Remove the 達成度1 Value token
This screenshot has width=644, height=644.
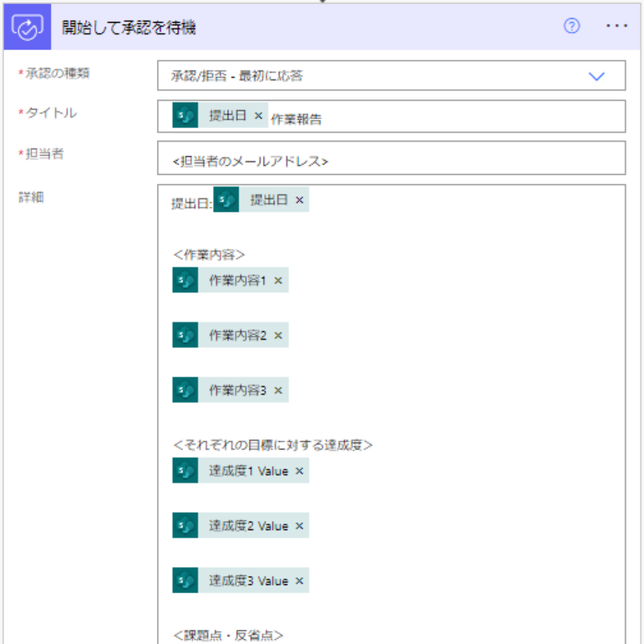(x=299, y=471)
